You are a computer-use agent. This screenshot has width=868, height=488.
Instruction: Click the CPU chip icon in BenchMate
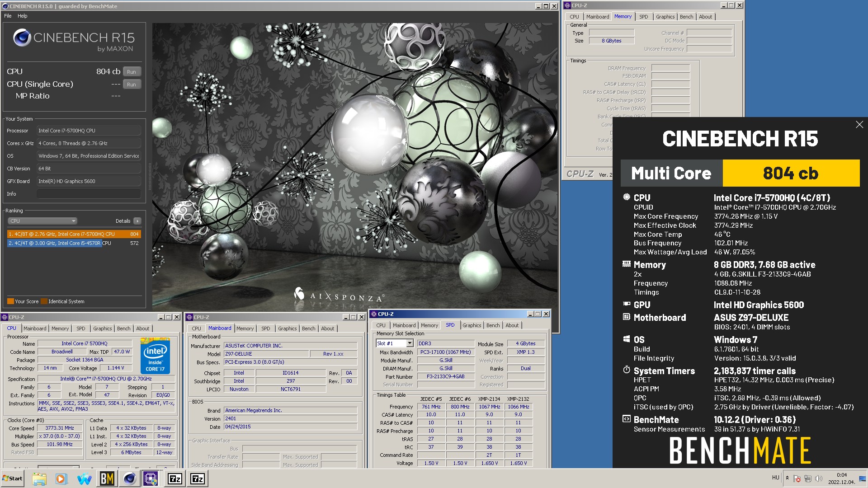627,197
